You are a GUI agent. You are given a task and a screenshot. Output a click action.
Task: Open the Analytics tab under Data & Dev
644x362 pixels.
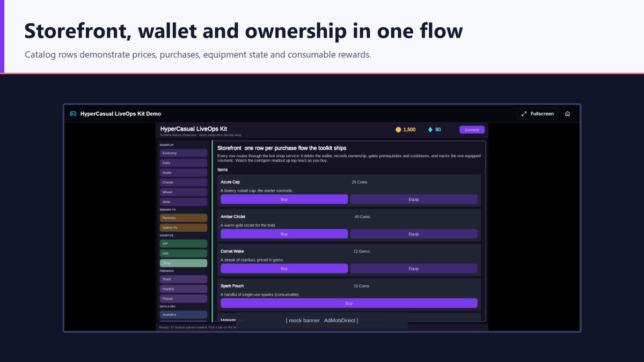184,314
